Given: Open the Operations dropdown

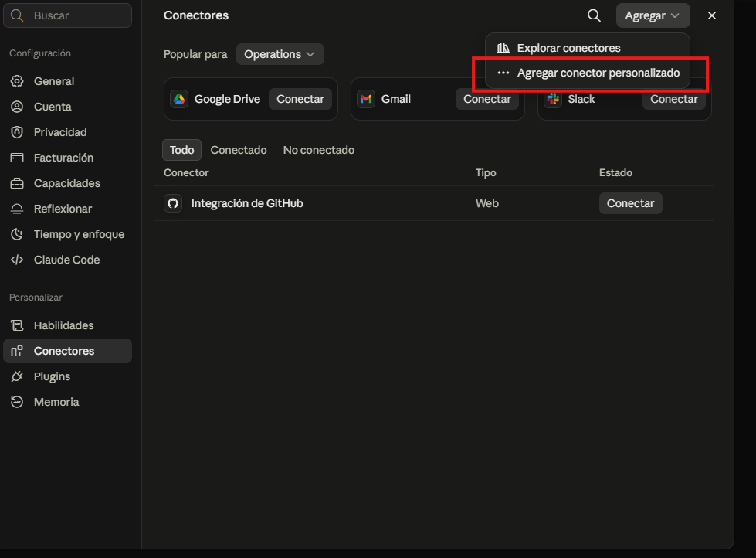Looking at the screenshot, I should [x=280, y=54].
